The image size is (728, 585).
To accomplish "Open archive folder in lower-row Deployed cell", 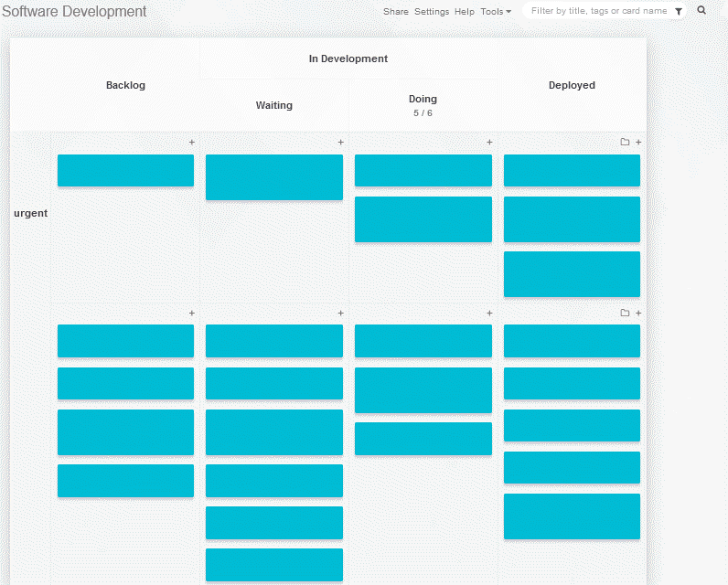I will pos(625,313).
